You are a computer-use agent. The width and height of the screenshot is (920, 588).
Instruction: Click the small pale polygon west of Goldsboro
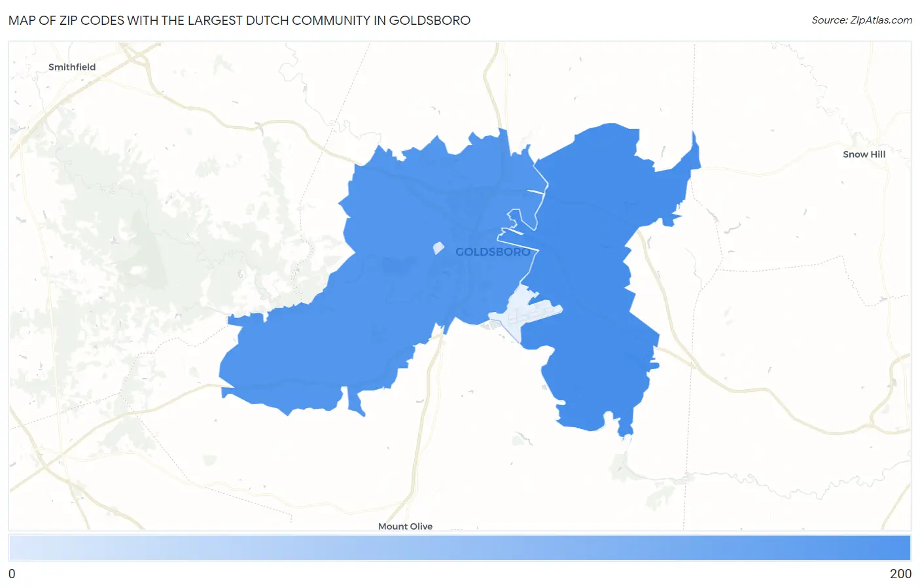click(438, 248)
